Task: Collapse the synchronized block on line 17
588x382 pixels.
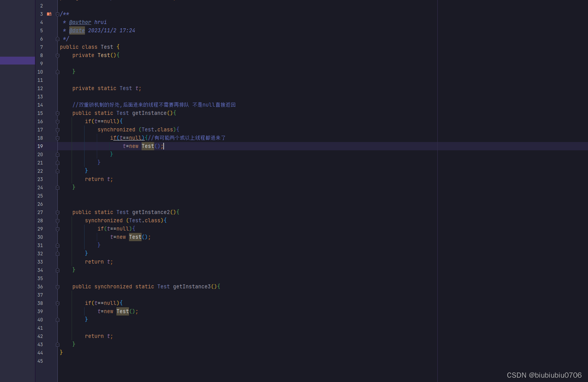Action: [57, 130]
